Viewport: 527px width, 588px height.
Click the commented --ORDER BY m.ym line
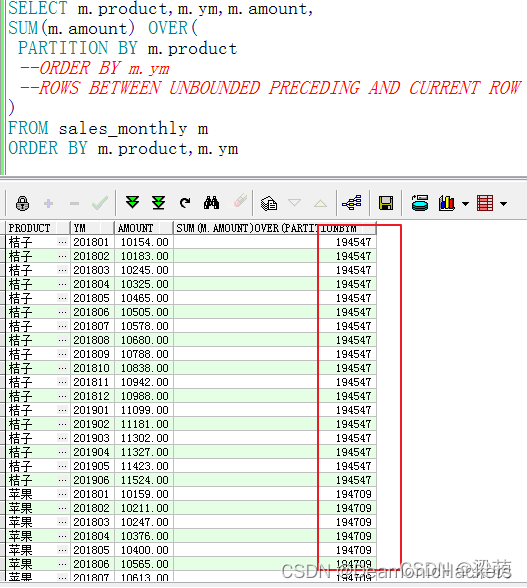click(95, 68)
